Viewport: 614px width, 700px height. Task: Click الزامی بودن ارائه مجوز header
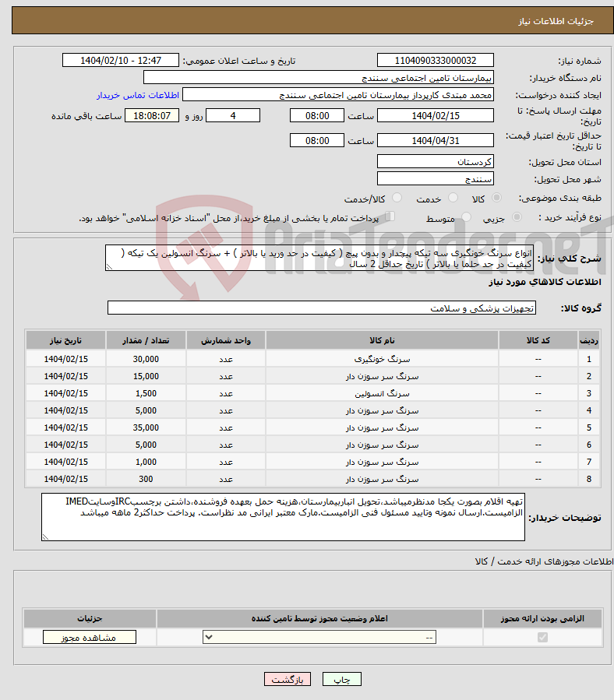pos(542,618)
